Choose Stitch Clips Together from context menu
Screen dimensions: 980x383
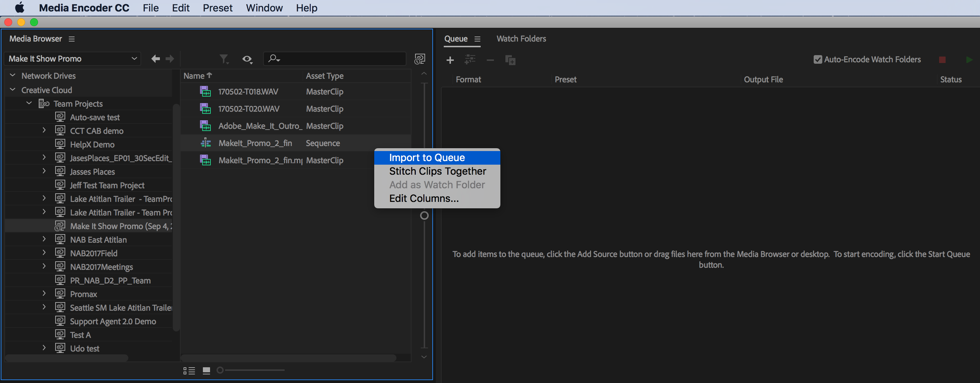point(437,171)
